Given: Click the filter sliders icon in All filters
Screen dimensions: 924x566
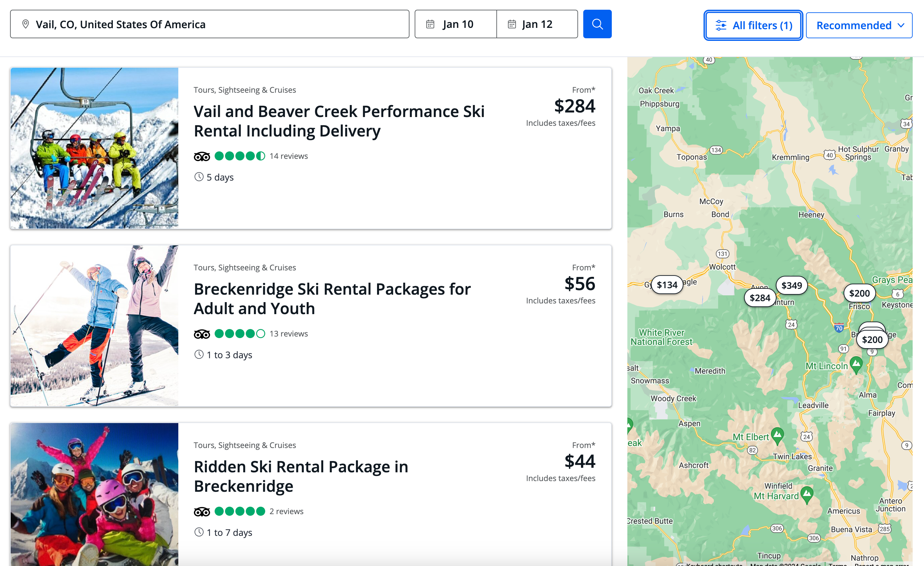Looking at the screenshot, I should pos(720,25).
